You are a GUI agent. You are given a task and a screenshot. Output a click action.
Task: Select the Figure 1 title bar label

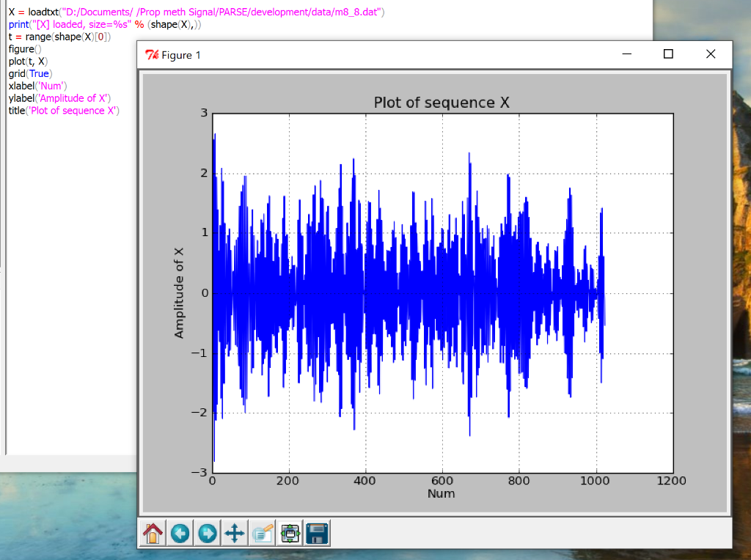(179, 54)
